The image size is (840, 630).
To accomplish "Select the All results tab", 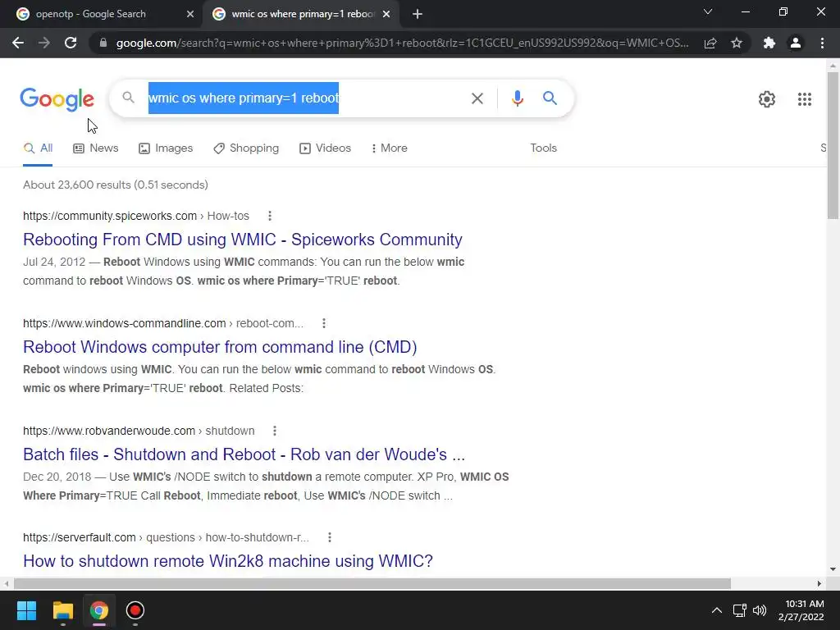I will [38, 148].
